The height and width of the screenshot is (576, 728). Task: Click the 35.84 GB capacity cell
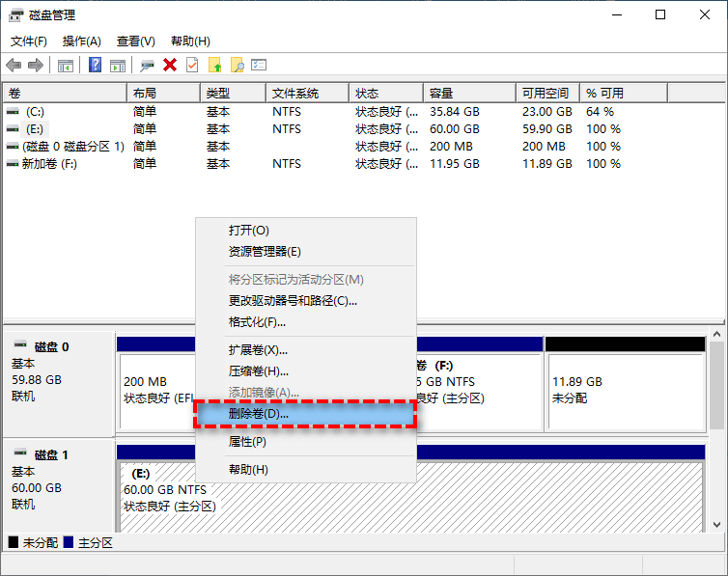coord(454,112)
